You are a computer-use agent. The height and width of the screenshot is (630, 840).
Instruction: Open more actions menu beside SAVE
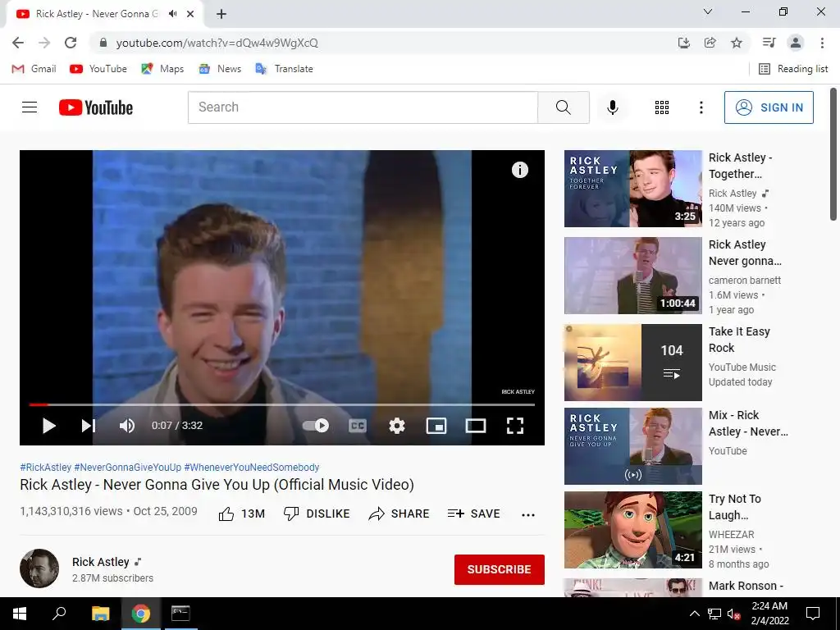[528, 515]
